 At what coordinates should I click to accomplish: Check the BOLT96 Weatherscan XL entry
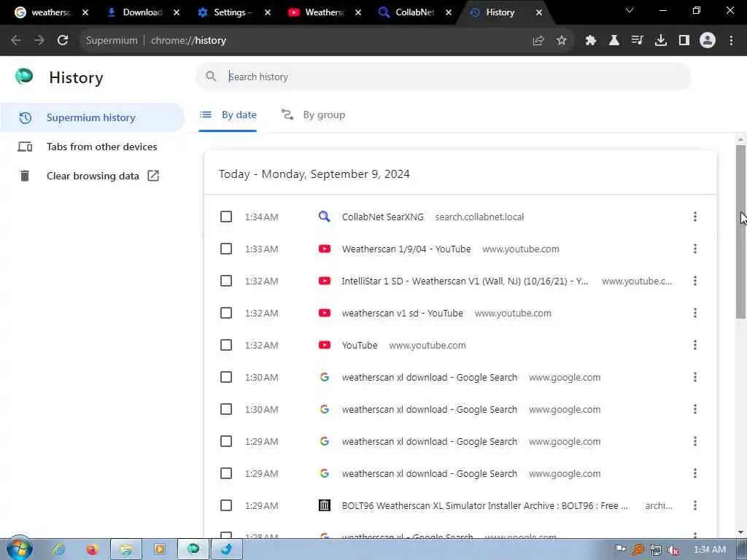[x=226, y=505]
